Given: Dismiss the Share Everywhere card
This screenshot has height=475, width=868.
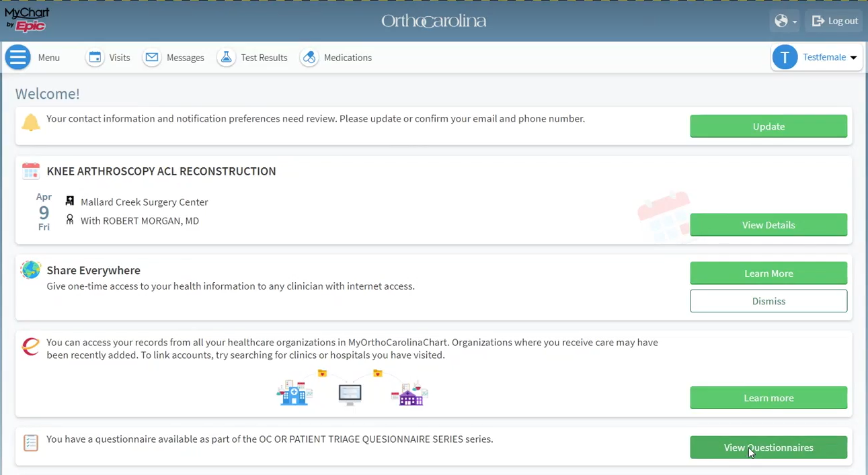Looking at the screenshot, I should click(x=768, y=301).
